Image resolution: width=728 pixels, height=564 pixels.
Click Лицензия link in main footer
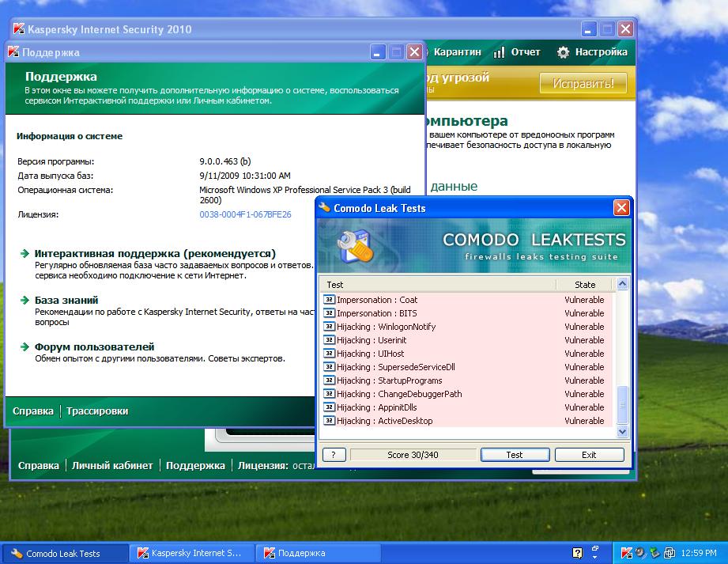pos(262,465)
